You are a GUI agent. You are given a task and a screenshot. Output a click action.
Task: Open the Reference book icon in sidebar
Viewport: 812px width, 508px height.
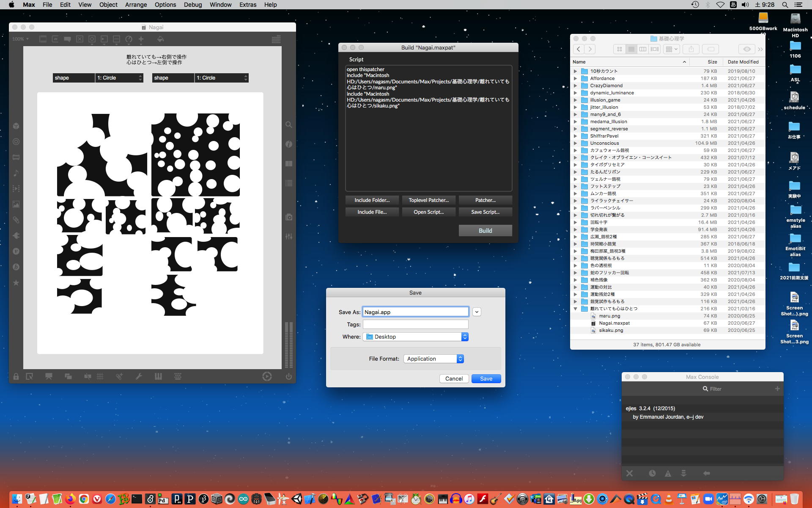(x=289, y=164)
